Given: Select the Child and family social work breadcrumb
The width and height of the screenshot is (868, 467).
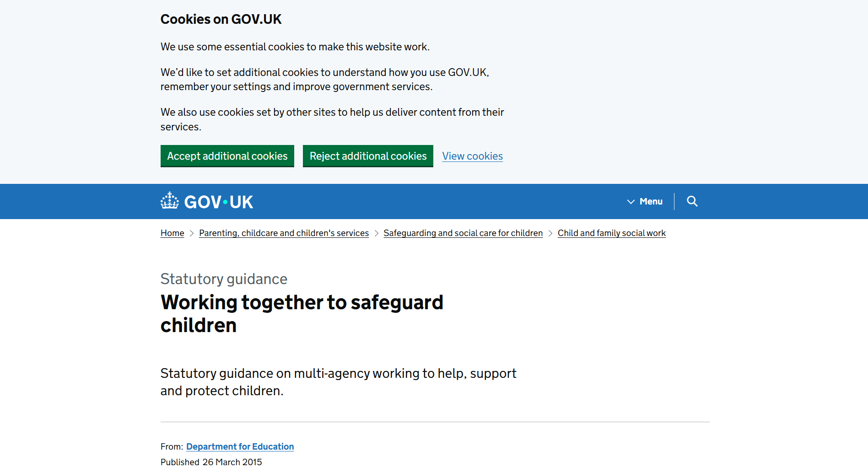Looking at the screenshot, I should coord(611,233).
